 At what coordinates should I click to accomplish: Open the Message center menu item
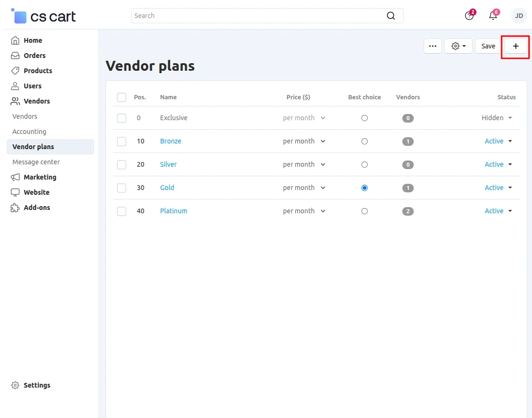tap(36, 161)
